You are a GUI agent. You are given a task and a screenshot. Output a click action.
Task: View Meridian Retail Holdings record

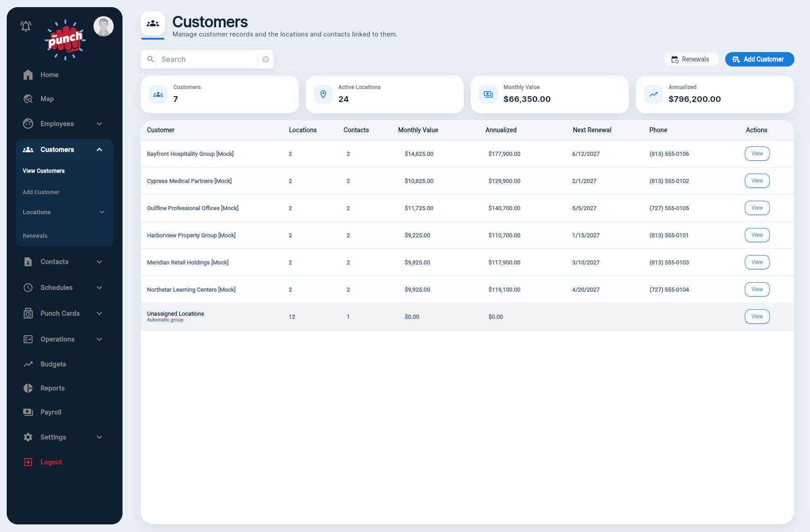pyautogui.click(x=757, y=262)
